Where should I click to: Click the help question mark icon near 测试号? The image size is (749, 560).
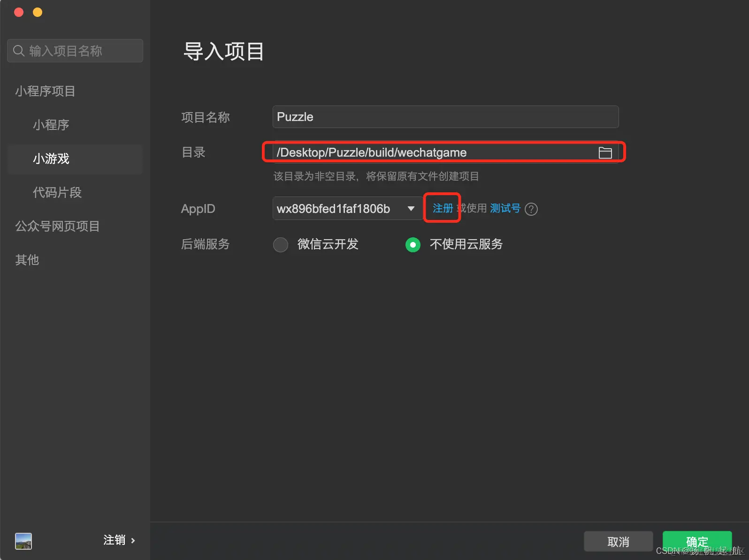(x=531, y=209)
